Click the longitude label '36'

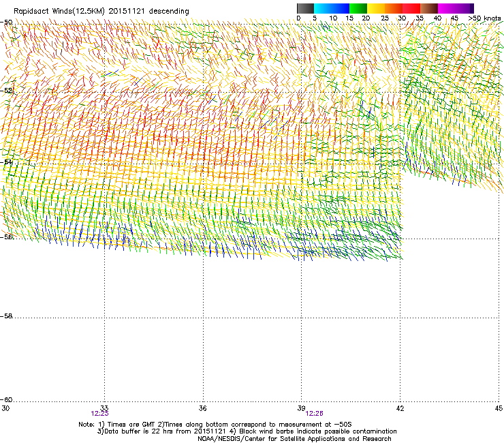click(x=203, y=408)
